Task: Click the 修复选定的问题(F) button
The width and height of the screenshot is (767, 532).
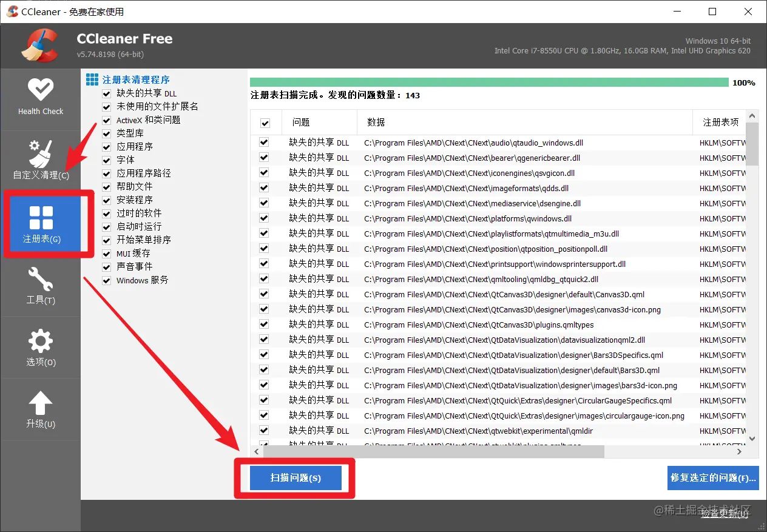Action: pos(713,477)
